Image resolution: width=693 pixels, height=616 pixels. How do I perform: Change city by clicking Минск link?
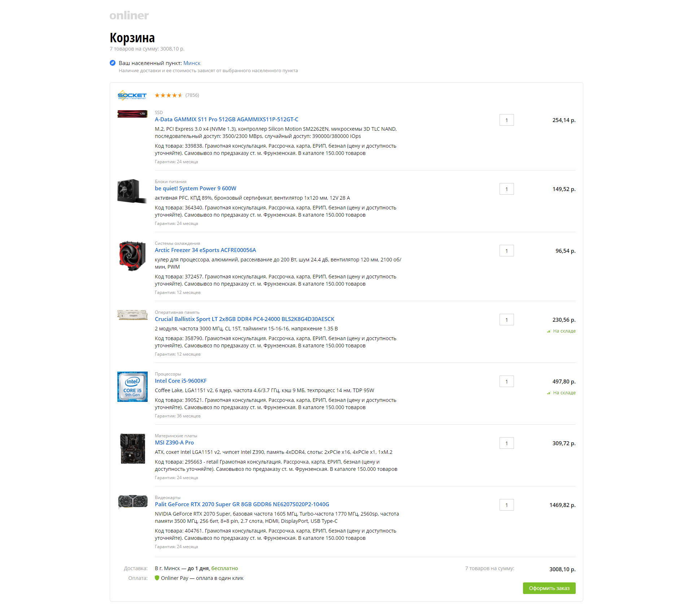click(x=192, y=63)
